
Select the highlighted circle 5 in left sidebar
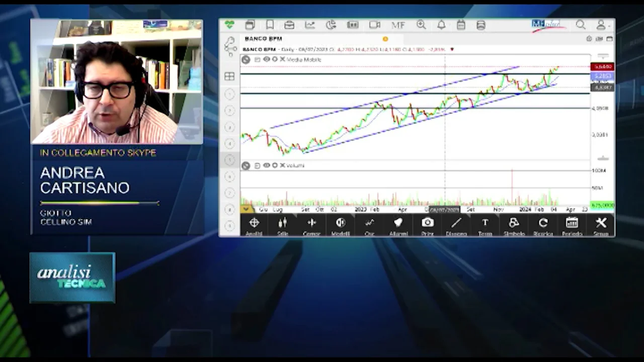pos(230,160)
